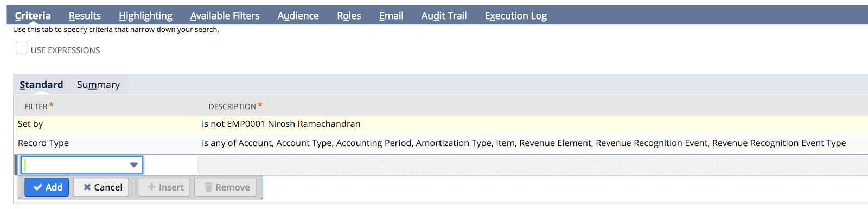Open the Execution Log tab
The width and height of the screenshot is (868, 209).
515,16
